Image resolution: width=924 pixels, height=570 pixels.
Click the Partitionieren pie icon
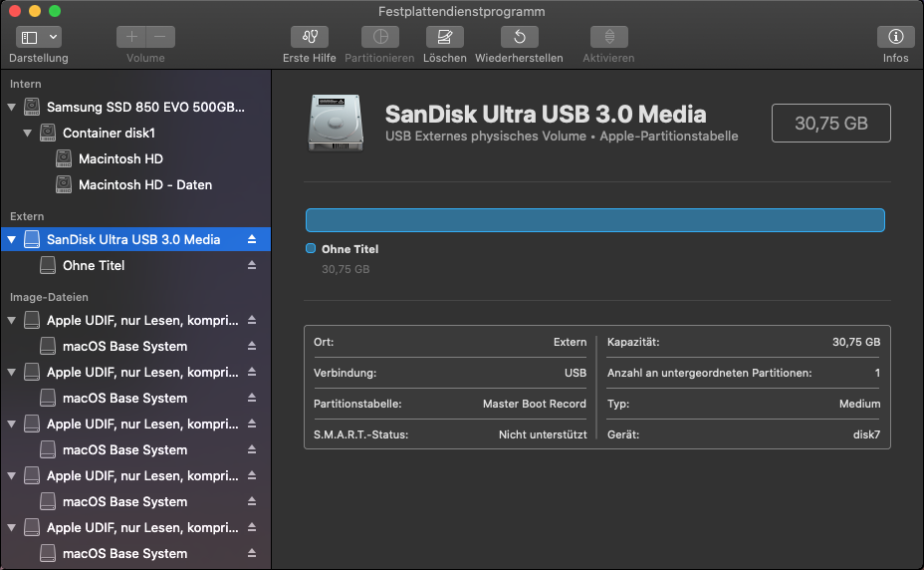click(380, 37)
